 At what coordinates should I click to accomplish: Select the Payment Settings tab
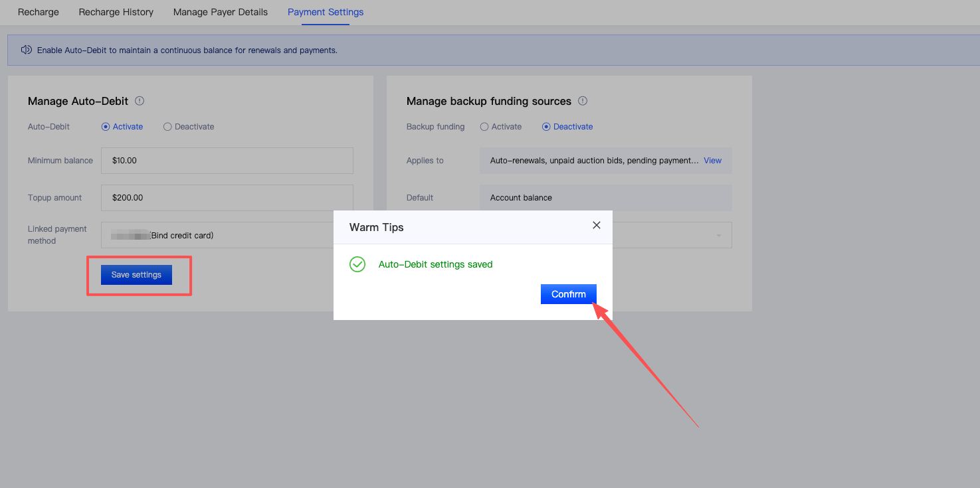pos(326,12)
